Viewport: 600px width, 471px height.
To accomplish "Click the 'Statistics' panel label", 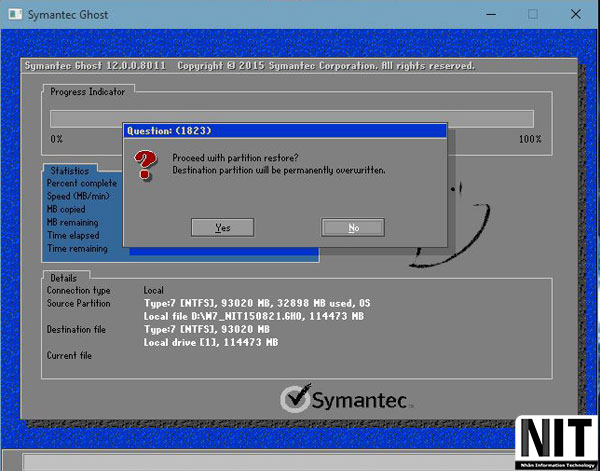I will click(x=69, y=171).
